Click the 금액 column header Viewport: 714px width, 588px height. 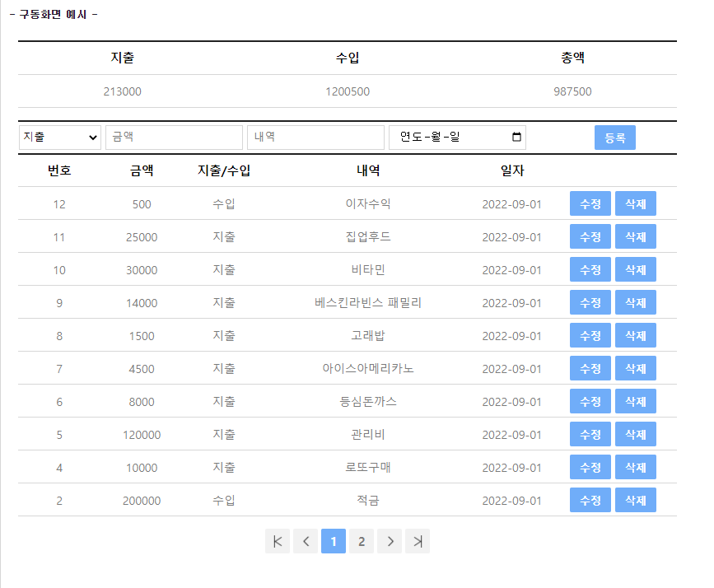[x=142, y=170]
